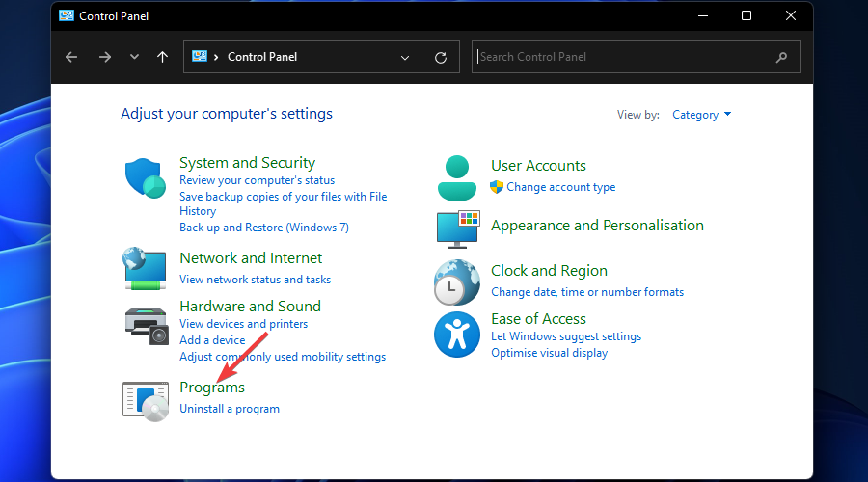
Task: Open recent locations dropdown arrow
Action: [x=134, y=57]
